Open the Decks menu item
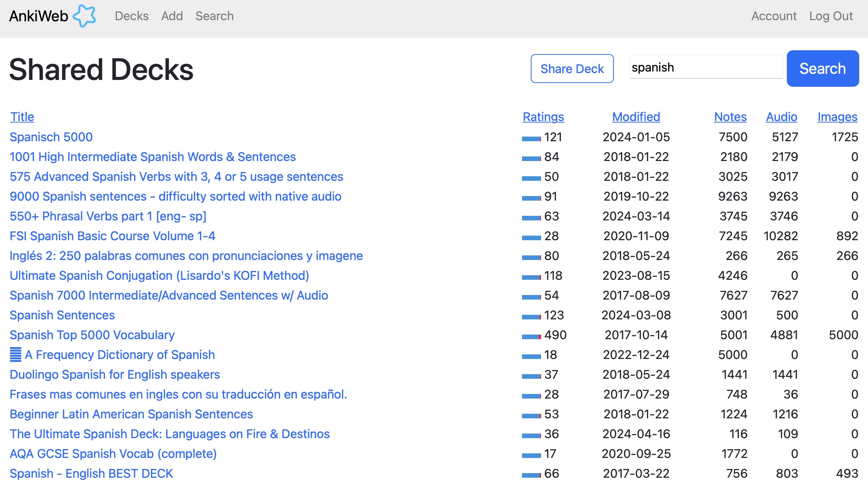The height and width of the screenshot is (488, 868). (131, 16)
